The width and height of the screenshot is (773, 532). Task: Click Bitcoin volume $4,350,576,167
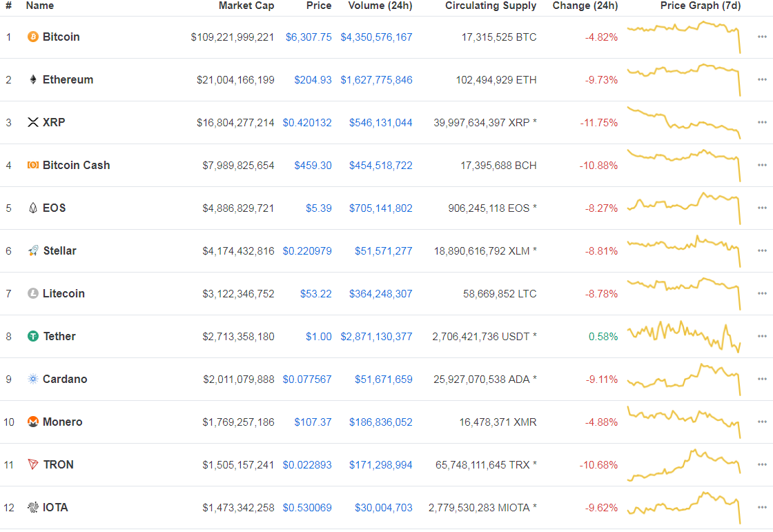tap(377, 37)
